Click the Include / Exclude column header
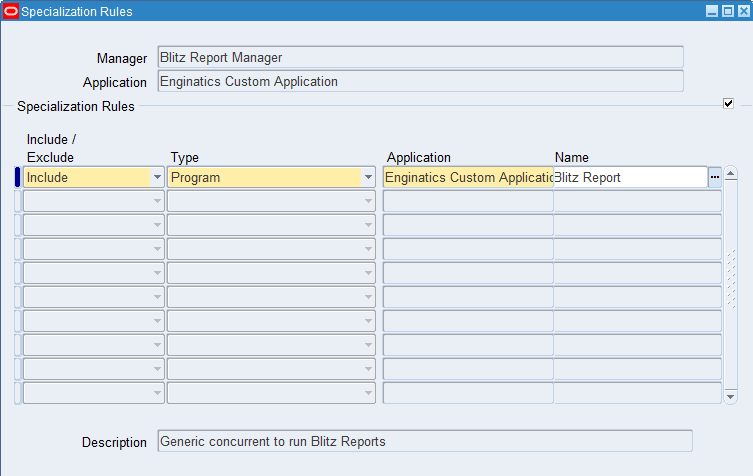The image size is (753, 476). 51,148
